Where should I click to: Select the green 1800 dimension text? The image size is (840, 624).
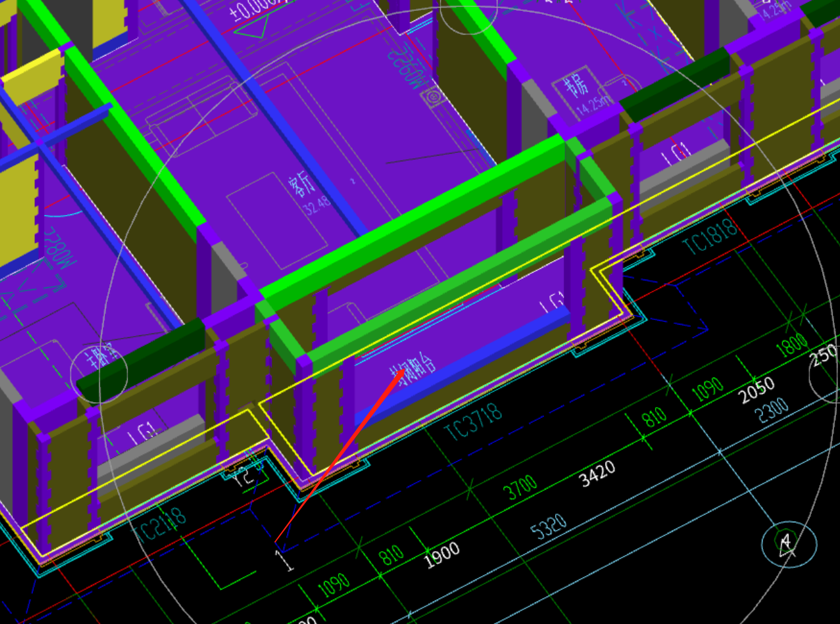point(792,345)
